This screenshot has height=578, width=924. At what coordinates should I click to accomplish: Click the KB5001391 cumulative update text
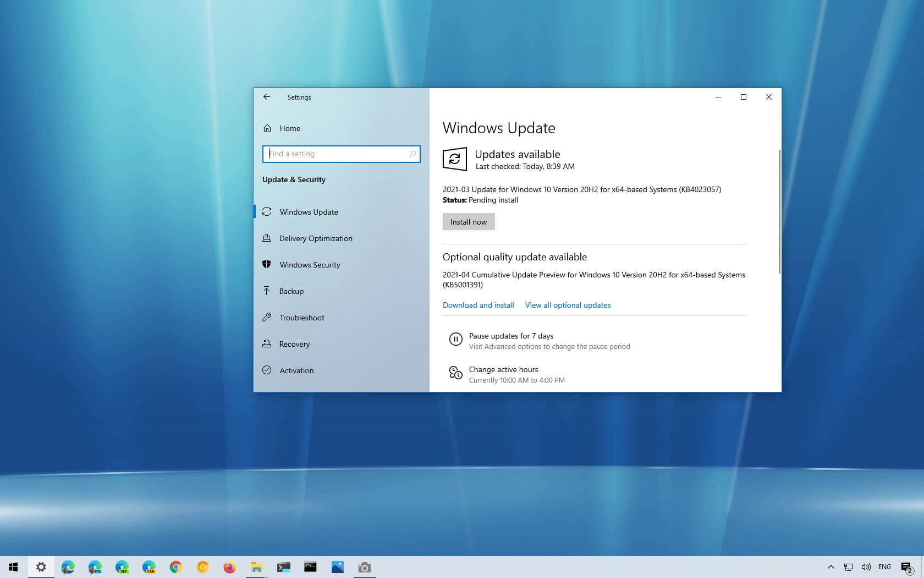(x=594, y=280)
